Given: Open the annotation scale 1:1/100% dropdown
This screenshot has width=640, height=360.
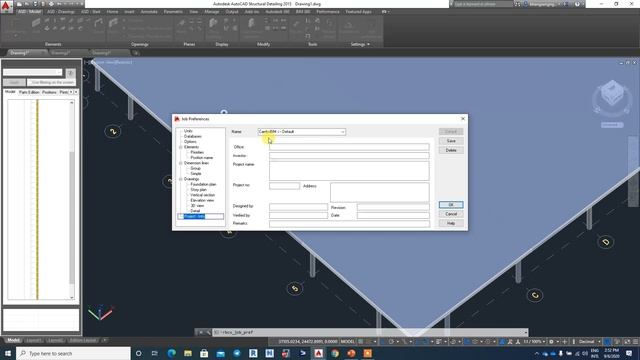Looking at the screenshot, I should (534, 342).
